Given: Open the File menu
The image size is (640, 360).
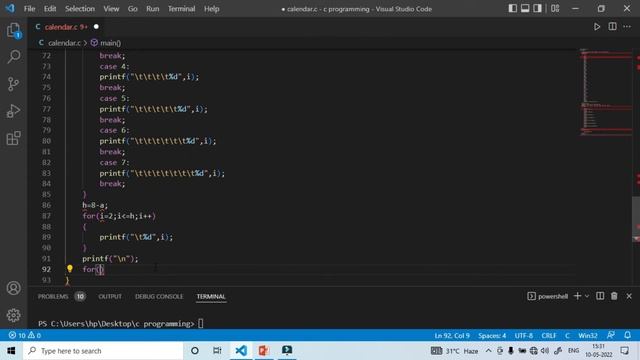Looking at the screenshot, I should coord(29,9).
